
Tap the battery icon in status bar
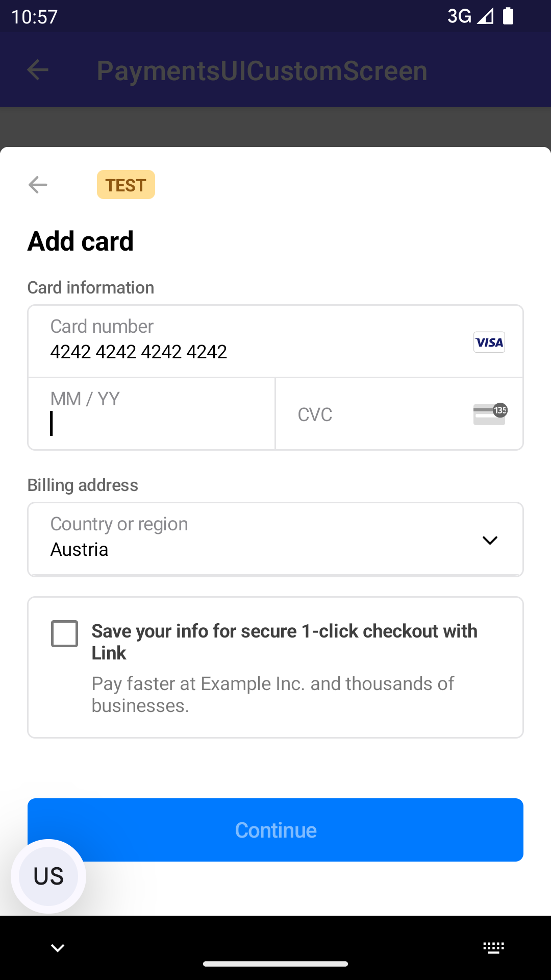point(508,16)
